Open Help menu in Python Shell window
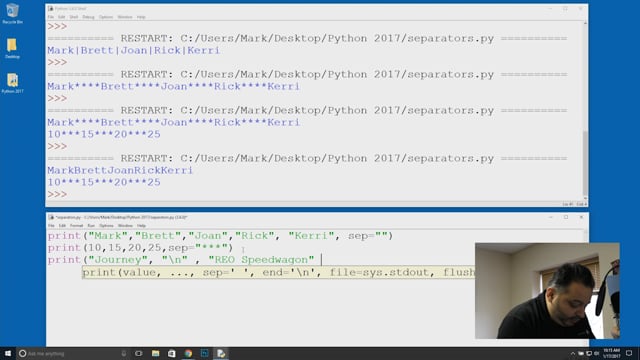The height and width of the screenshot is (360, 640). (x=141, y=17)
